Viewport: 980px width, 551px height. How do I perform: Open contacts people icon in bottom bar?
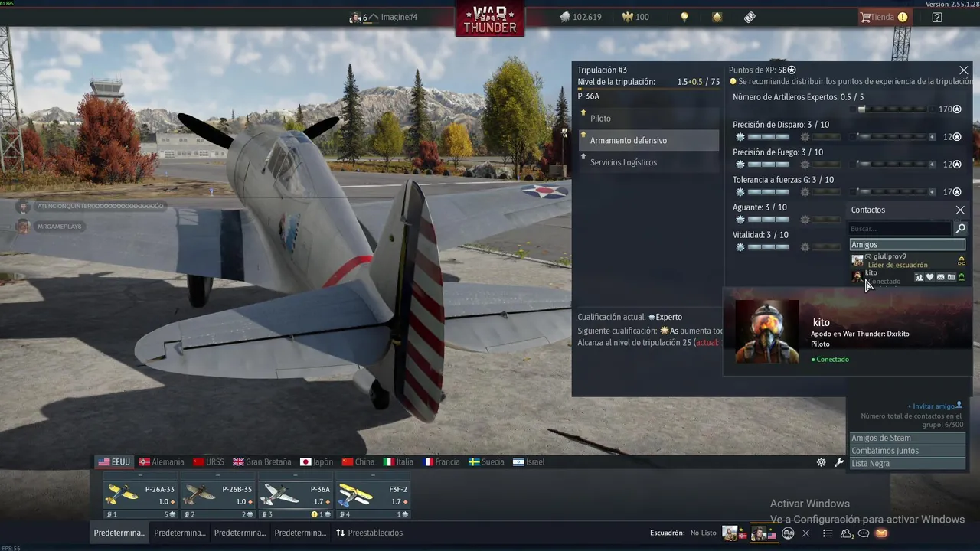pos(847,533)
